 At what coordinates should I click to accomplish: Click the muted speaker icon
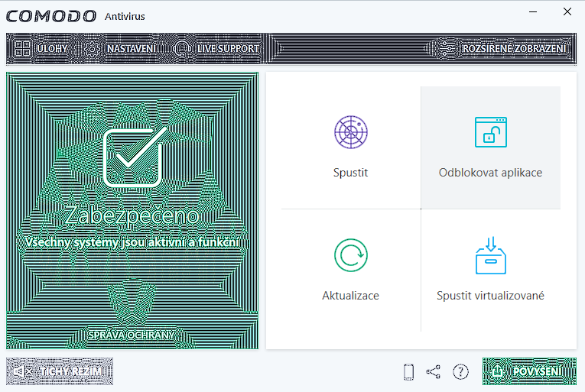pyautogui.click(x=23, y=371)
